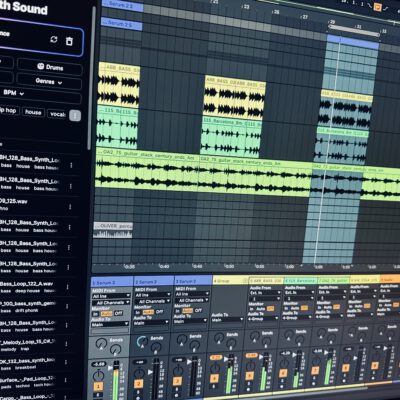Image resolution: width=400 pixels, height=400 pixels.
Task: Click the sample browser scrollbar
Action: (x=91, y=77)
